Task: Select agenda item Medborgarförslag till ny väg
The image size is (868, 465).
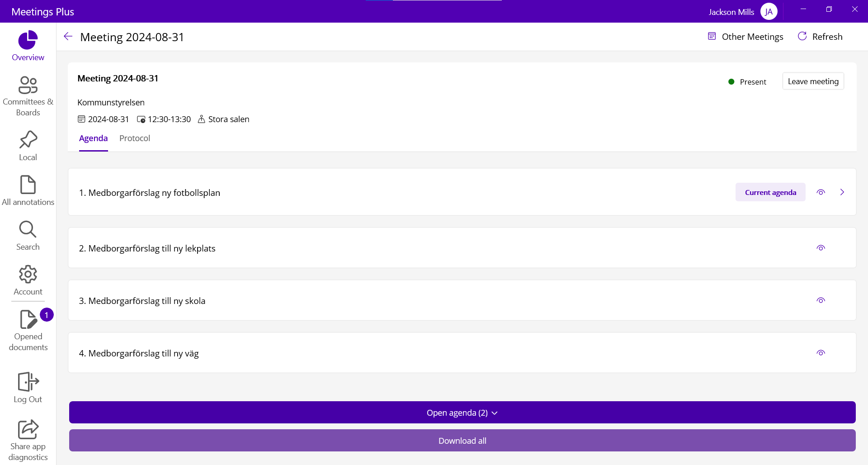Action: coord(462,353)
